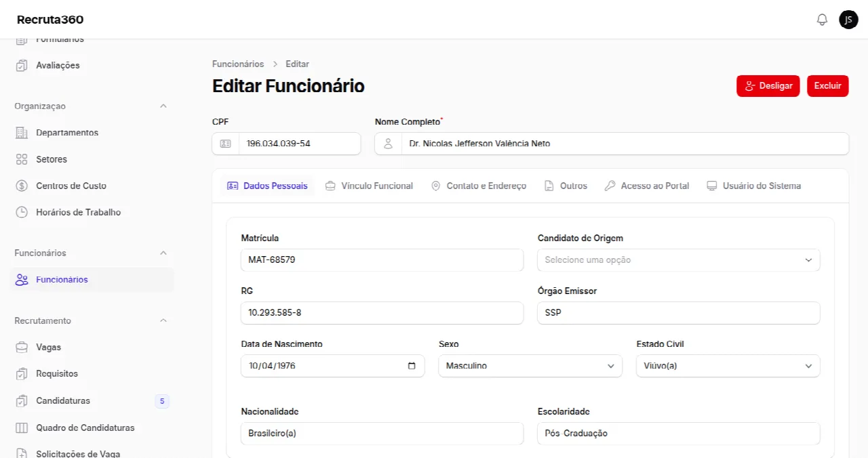Switch to Acesso ao Portal tab
Viewport: 868px width, 458px height.
[647, 186]
